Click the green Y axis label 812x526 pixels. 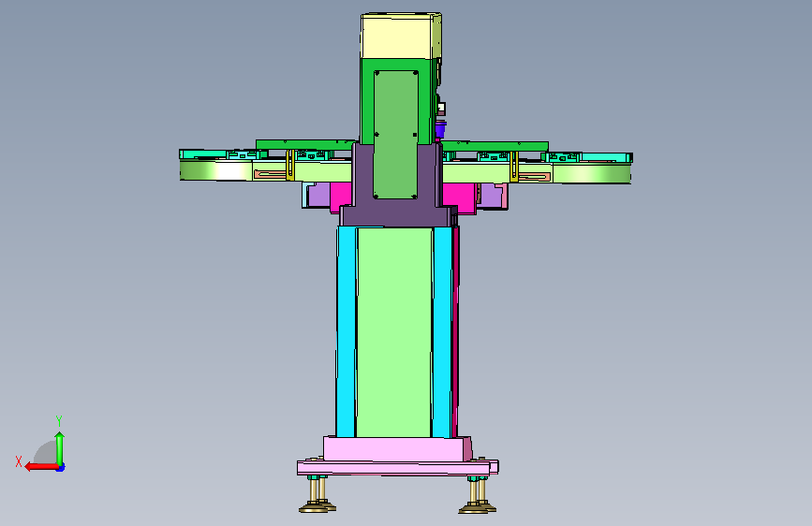[x=59, y=420]
